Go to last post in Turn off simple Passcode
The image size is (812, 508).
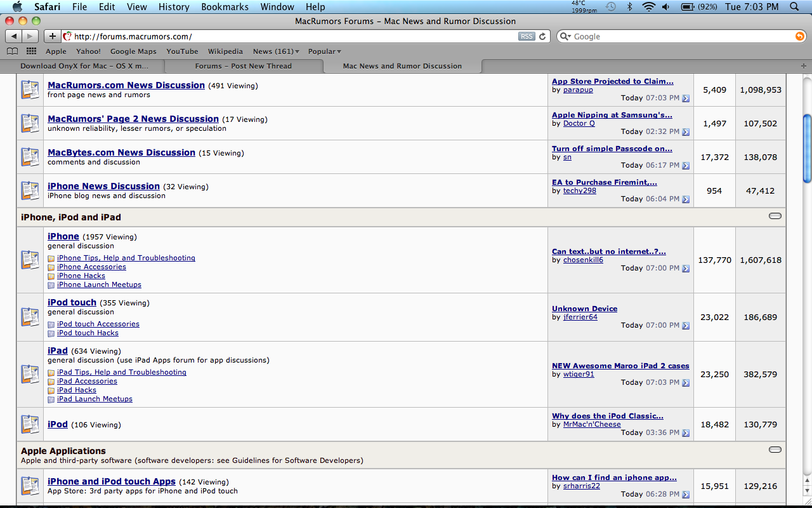pos(686,166)
